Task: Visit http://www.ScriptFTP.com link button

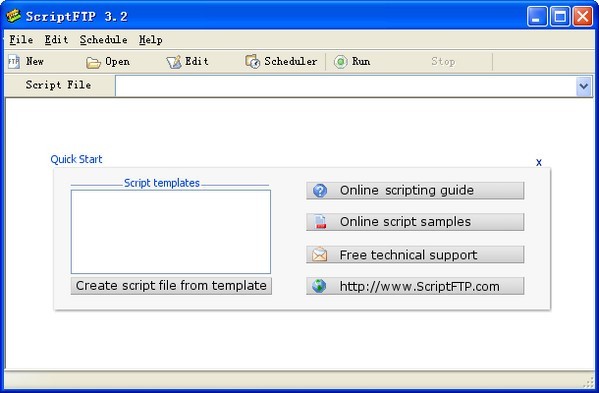Action: point(415,286)
